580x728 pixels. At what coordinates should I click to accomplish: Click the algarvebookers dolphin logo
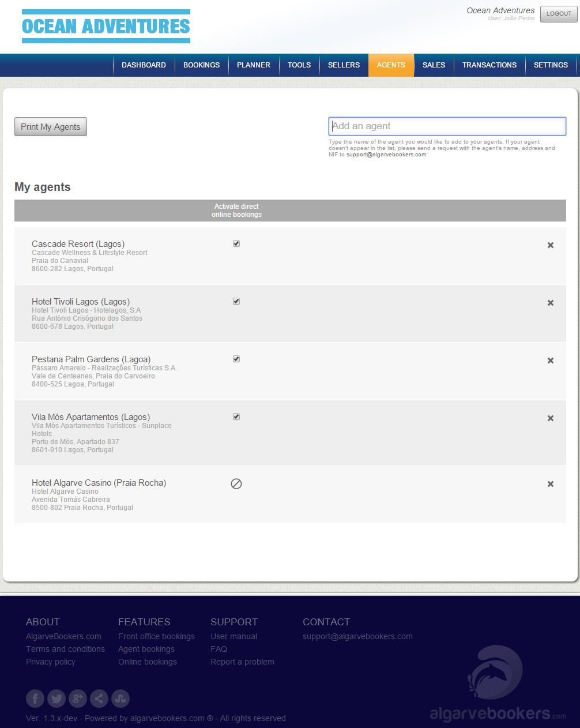click(498, 684)
